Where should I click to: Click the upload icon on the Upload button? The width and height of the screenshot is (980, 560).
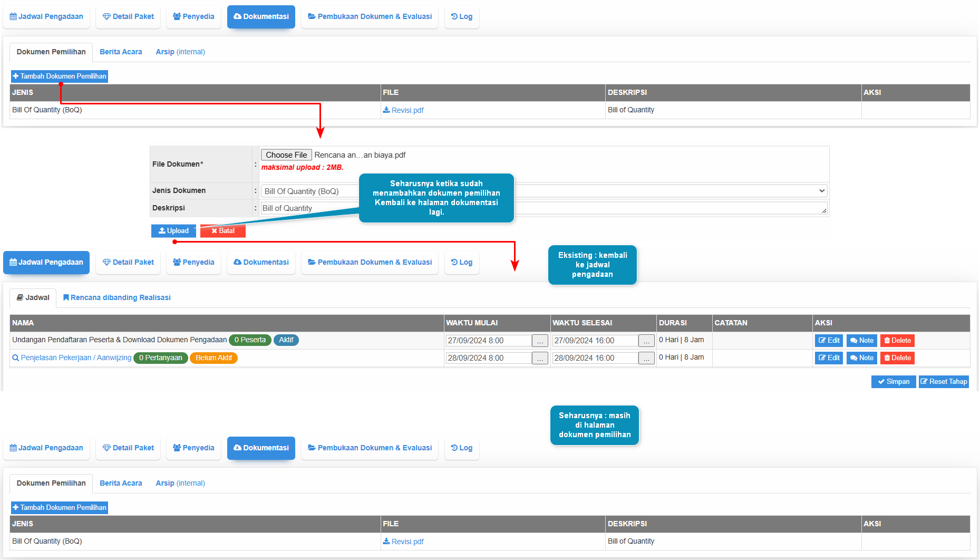click(x=162, y=230)
